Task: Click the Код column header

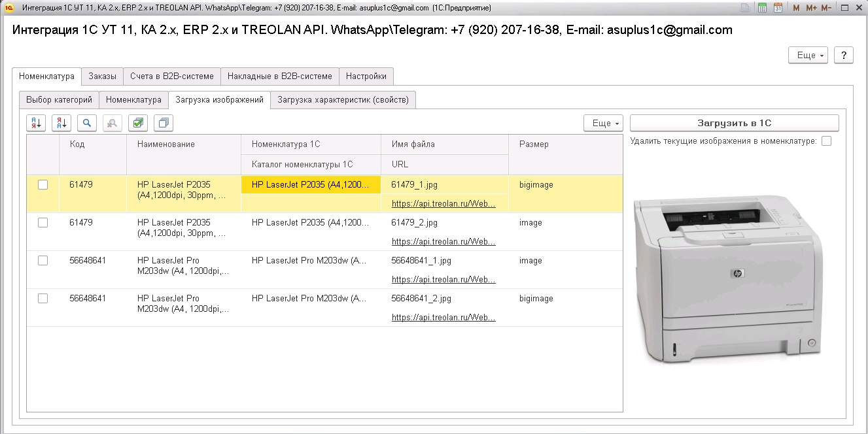Action: pyautogui.click(x=93, y=154)
